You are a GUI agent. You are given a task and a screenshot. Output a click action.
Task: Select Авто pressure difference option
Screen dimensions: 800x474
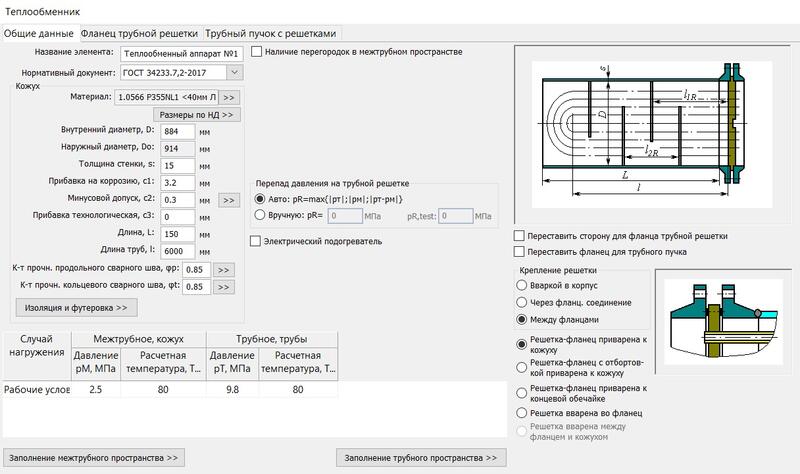pos(260,199)
